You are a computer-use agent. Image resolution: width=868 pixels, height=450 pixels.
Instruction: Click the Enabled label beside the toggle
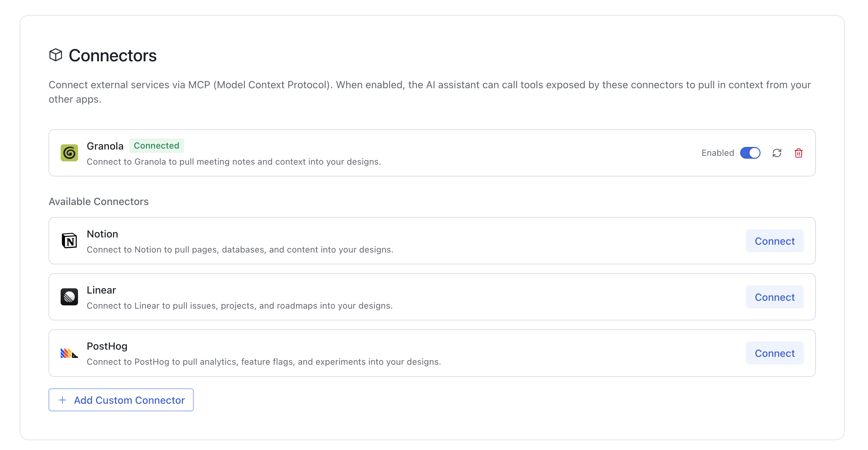[718, 153]
